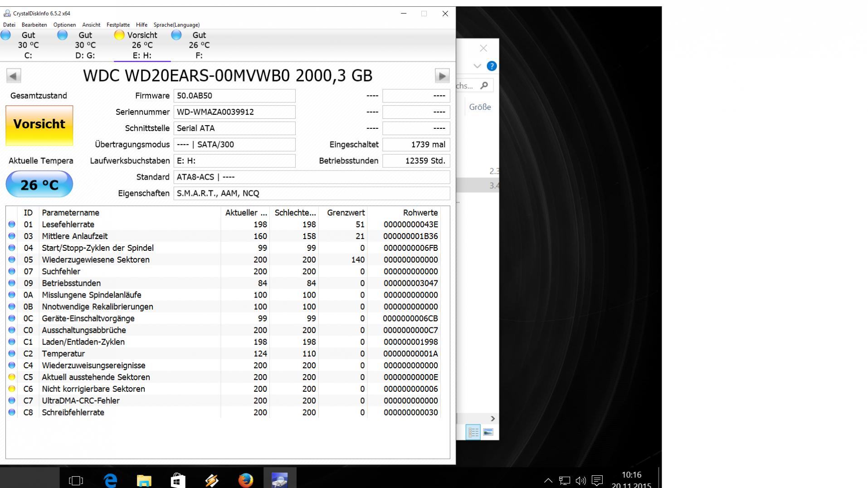
Task: Click the Explorer horizontal scrollbar right arrow
Action: [493, 419]
